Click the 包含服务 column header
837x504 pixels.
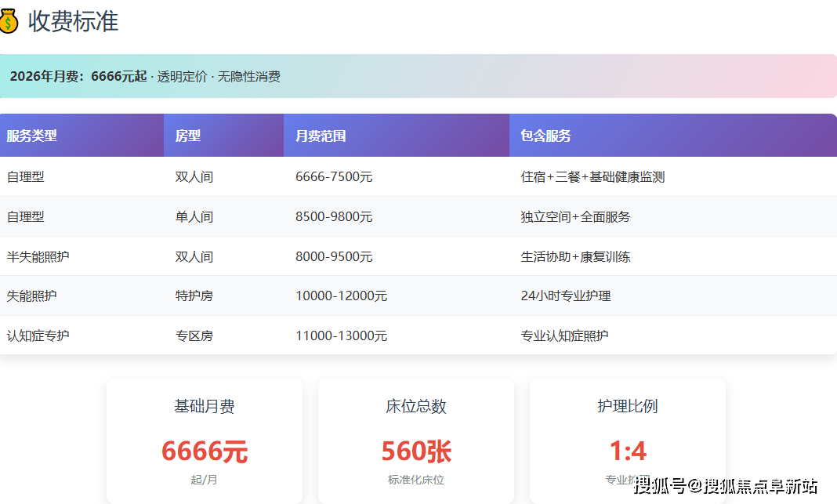(x=545, y=136)
